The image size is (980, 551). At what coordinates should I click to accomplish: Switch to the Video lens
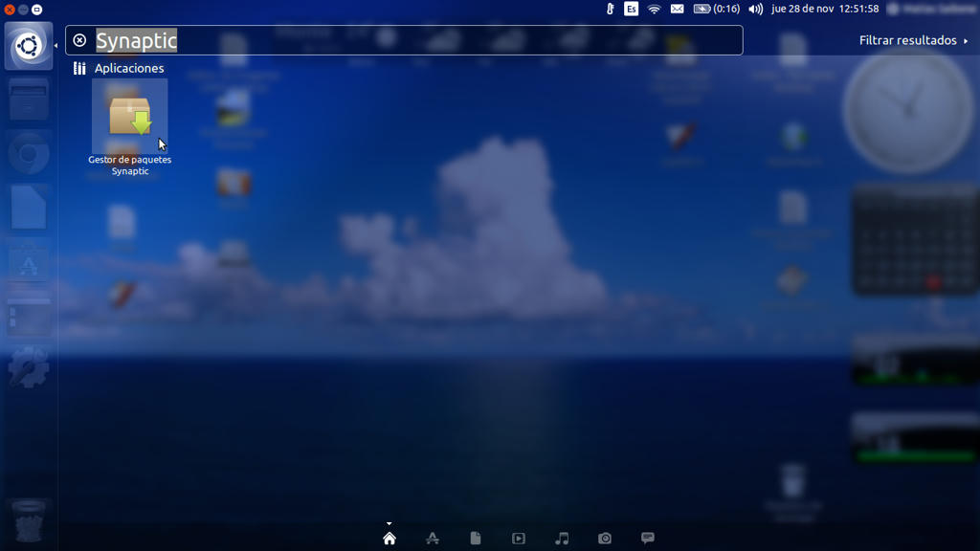pyautogui.click(x=519, y=538)
